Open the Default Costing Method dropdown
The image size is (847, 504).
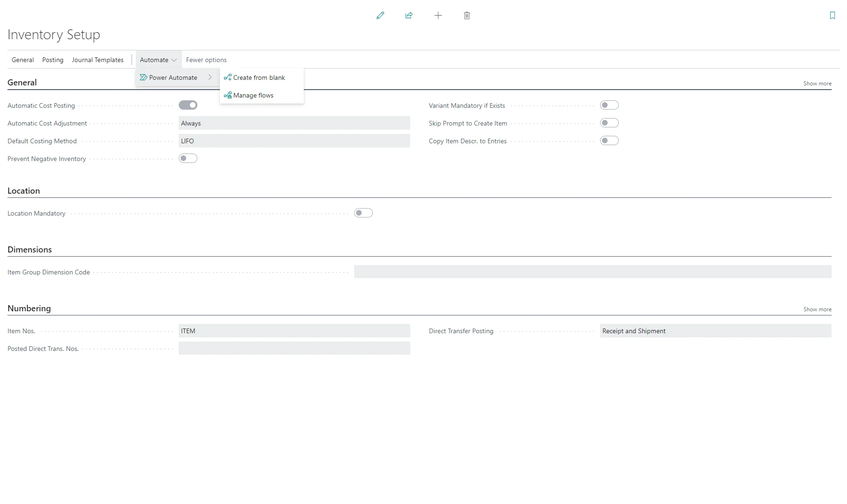[294, 141]
